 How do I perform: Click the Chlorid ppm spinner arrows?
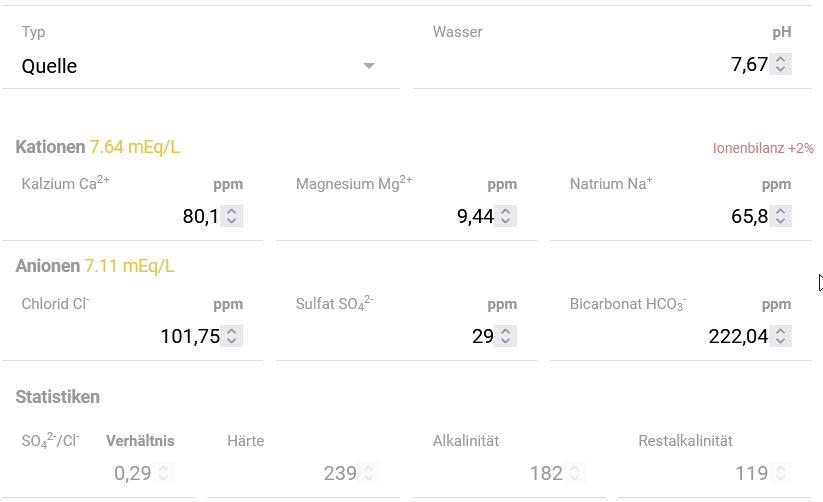click(232, 336)
